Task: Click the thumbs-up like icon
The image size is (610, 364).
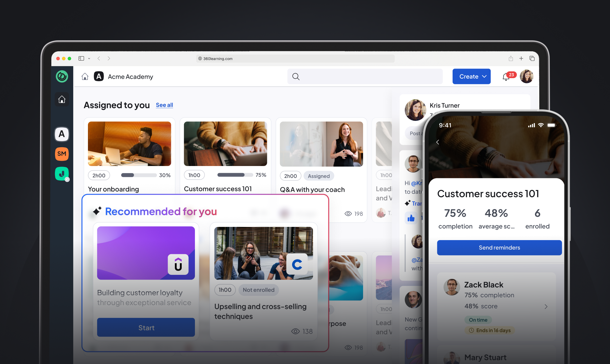Action: coord(411,218)
